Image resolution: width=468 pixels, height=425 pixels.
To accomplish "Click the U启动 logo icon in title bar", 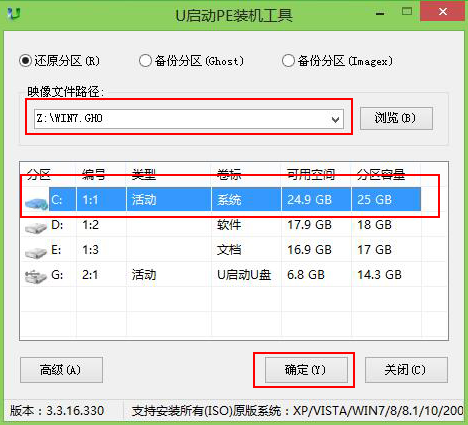I will [x=14, y=14].
